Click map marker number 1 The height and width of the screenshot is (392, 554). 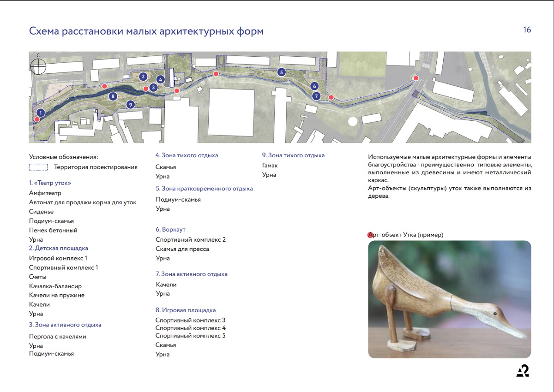pyautogui.click(x=41, y=113)
